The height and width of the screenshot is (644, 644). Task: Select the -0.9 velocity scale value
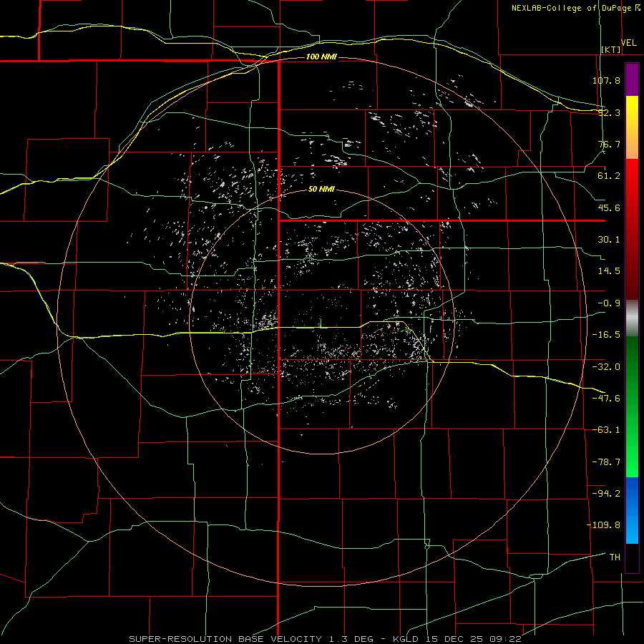(x=609, y=303)
